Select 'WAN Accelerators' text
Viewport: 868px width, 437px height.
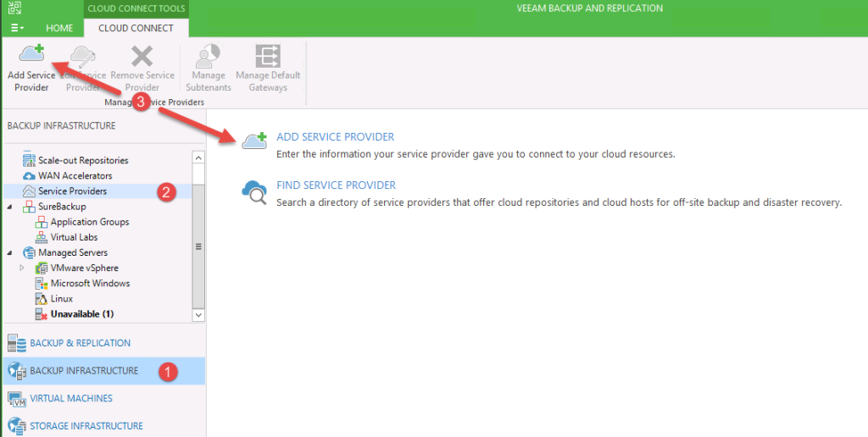[75, 176]
